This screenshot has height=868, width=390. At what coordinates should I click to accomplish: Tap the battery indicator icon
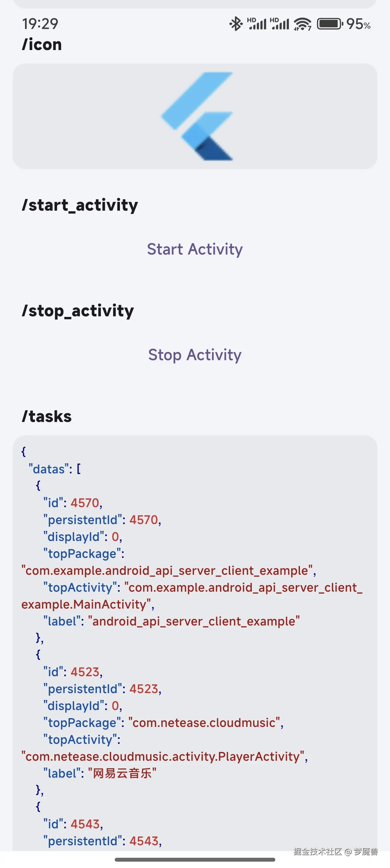(330, 24)
